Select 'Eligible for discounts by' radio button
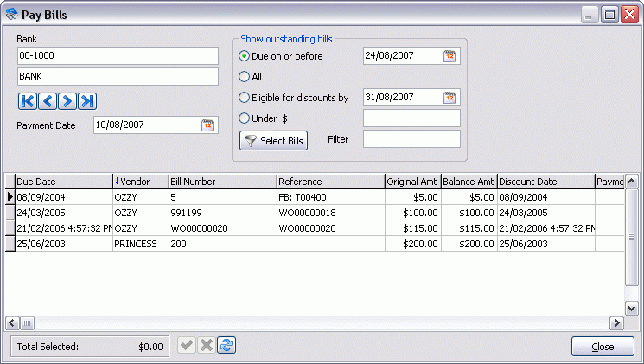This screenshot has height=364, width=644. point(245,98)
